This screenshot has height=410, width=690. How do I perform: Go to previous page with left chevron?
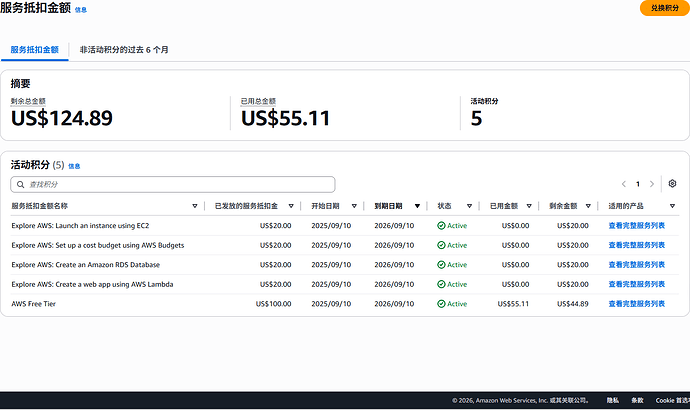point(624,184)
